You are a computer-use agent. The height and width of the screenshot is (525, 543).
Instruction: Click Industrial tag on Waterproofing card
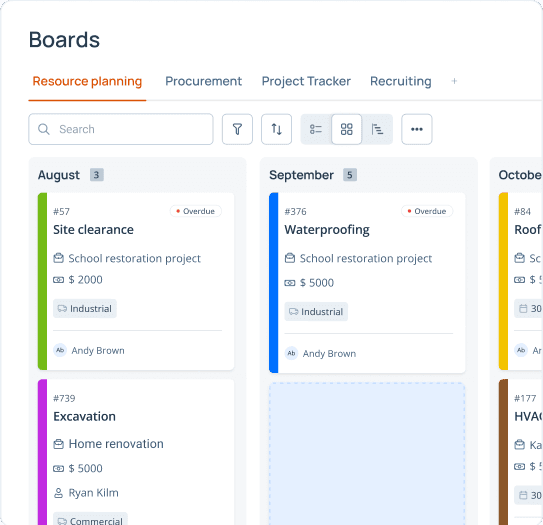pyautogui.click(x=316, y=312)
